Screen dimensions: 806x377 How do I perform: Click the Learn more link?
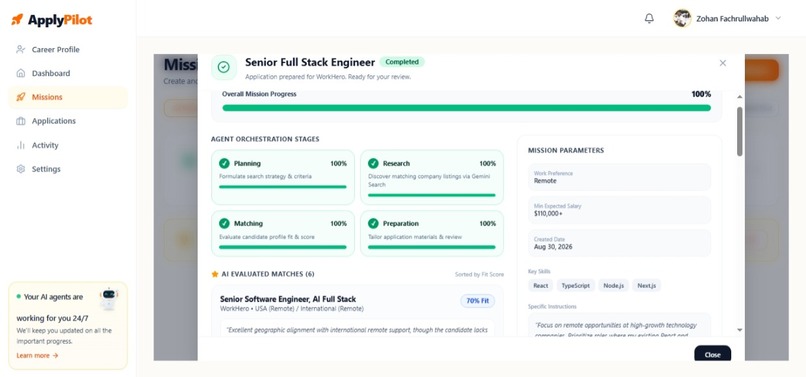pos(37,355)
